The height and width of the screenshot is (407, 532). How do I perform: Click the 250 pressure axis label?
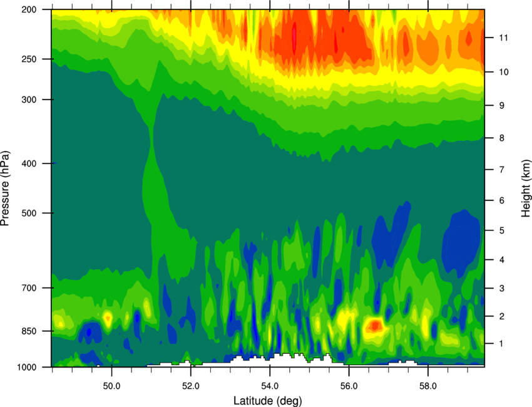29,59
